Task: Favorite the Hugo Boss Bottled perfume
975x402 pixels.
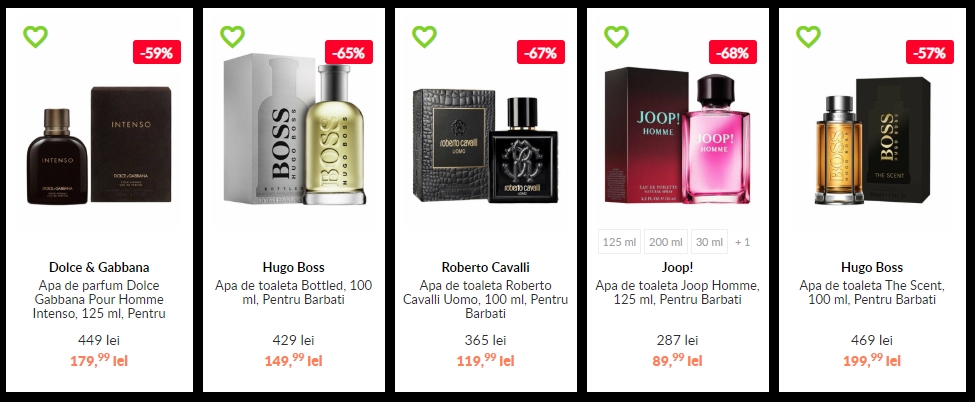Action: 232,37
